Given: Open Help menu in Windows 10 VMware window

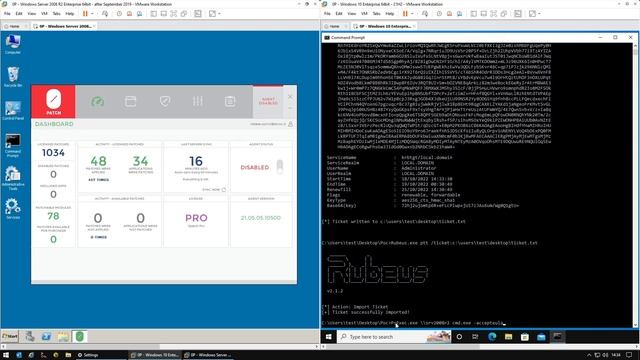Looking at the screenshot, I should click(390, 13).
